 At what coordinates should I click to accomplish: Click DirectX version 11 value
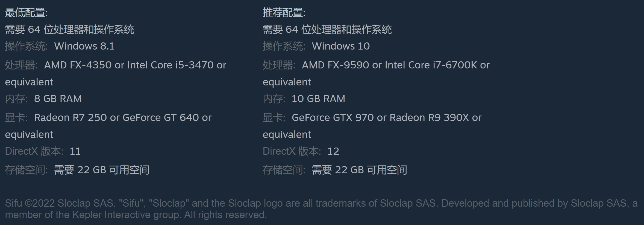(x=75, y=151)
